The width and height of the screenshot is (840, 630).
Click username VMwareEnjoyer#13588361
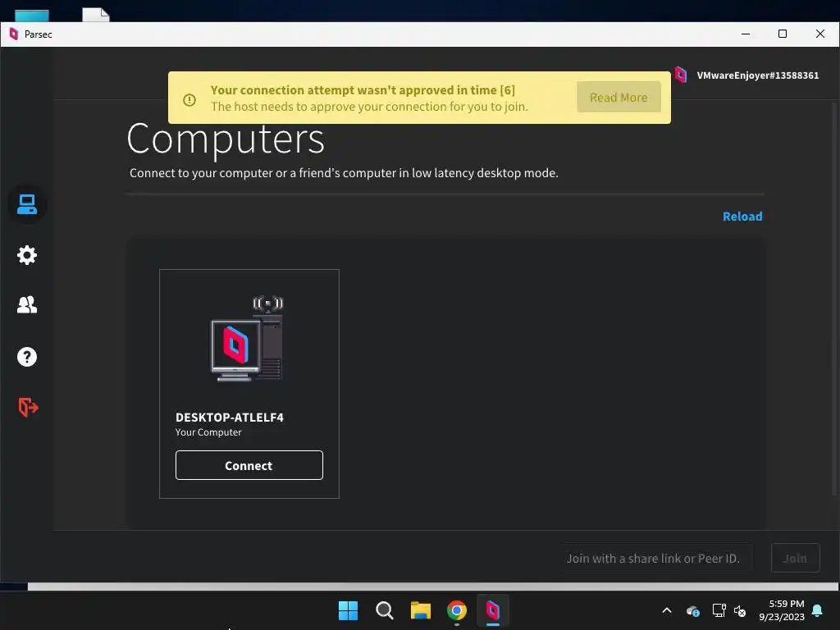coord(757,75)
